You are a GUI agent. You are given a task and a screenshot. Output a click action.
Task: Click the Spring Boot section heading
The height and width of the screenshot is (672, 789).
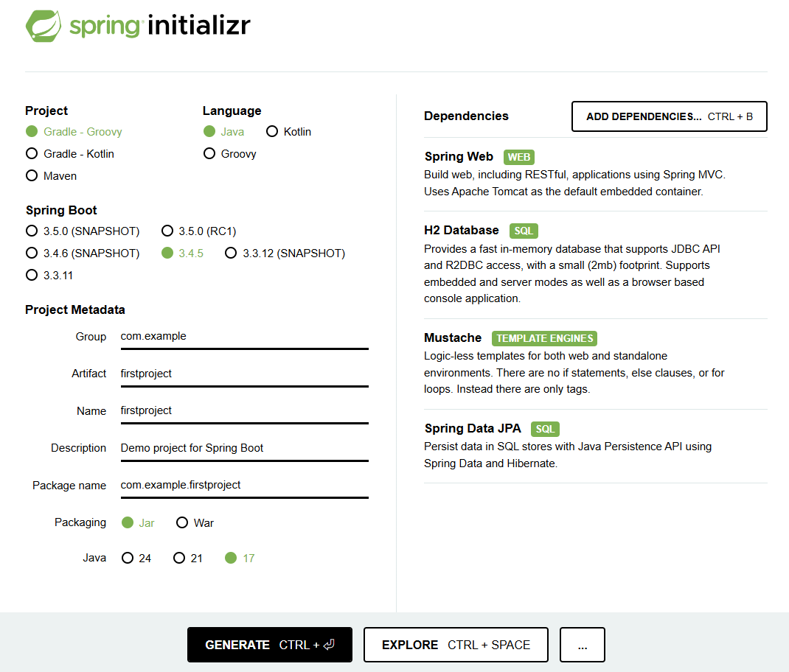pos(61,210)
